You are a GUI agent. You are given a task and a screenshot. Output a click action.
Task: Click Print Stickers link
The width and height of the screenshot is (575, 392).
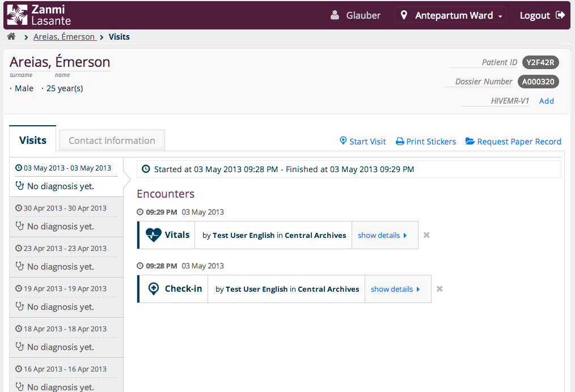click(425, 142)
